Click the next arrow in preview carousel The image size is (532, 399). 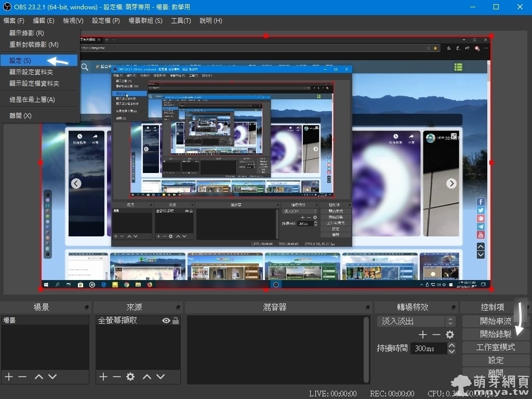pyautogui.click(x=451, y=183)
